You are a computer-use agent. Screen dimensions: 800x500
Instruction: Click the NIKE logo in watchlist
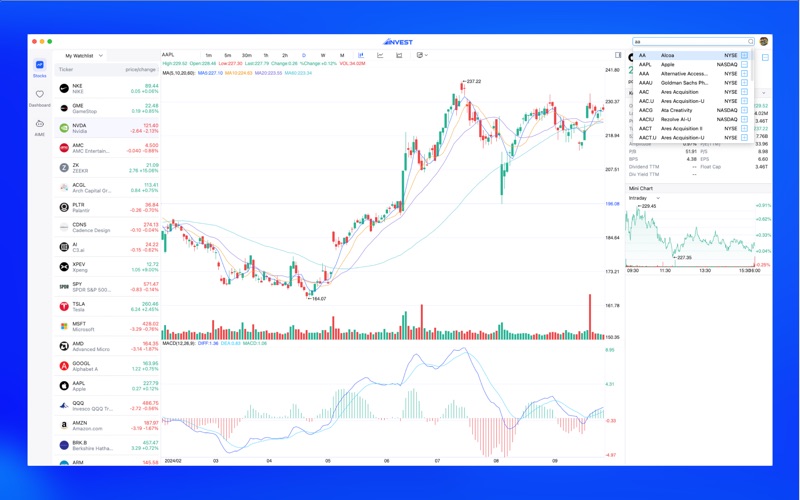click(64, 89)
